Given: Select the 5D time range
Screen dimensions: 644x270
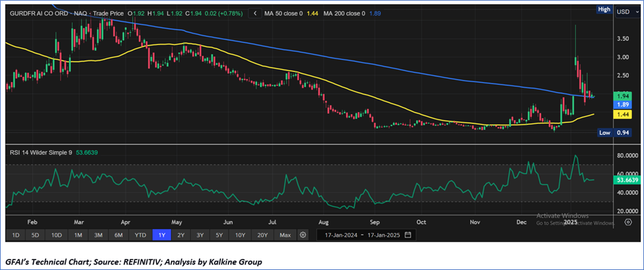Looking at the screenshot, I should (36, 235).
